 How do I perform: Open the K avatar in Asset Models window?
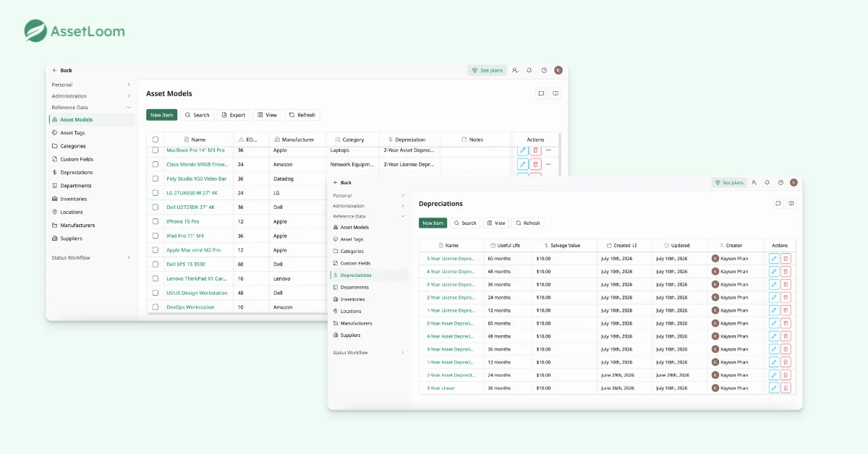[x=558, y=70]
